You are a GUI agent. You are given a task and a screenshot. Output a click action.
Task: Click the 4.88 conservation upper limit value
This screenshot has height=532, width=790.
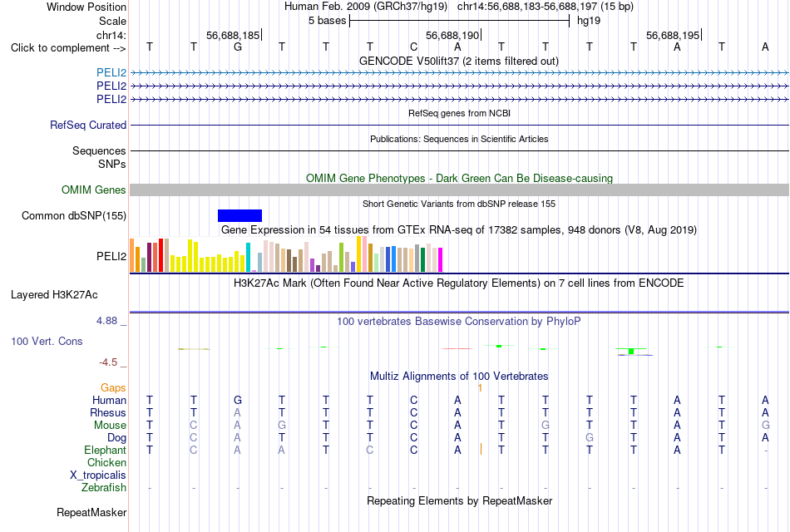pos(106,320)
